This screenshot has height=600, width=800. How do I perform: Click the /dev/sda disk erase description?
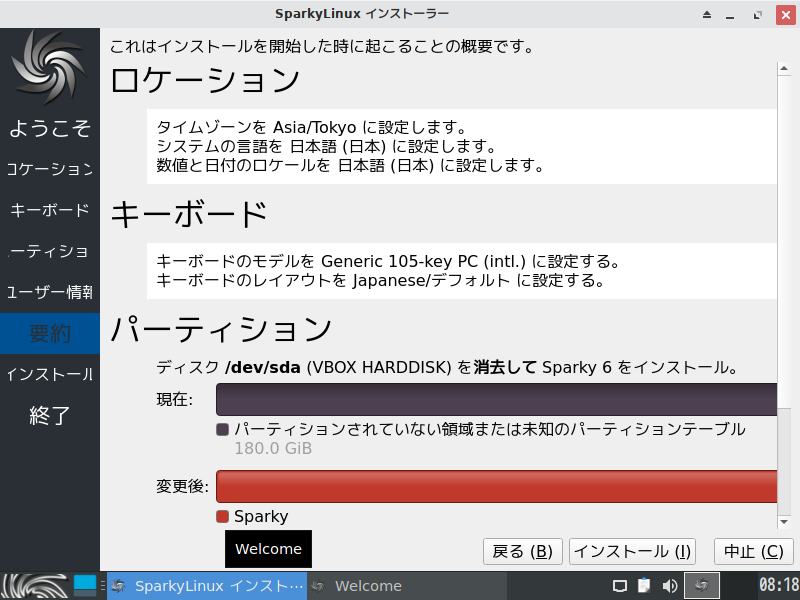point(447,367)
